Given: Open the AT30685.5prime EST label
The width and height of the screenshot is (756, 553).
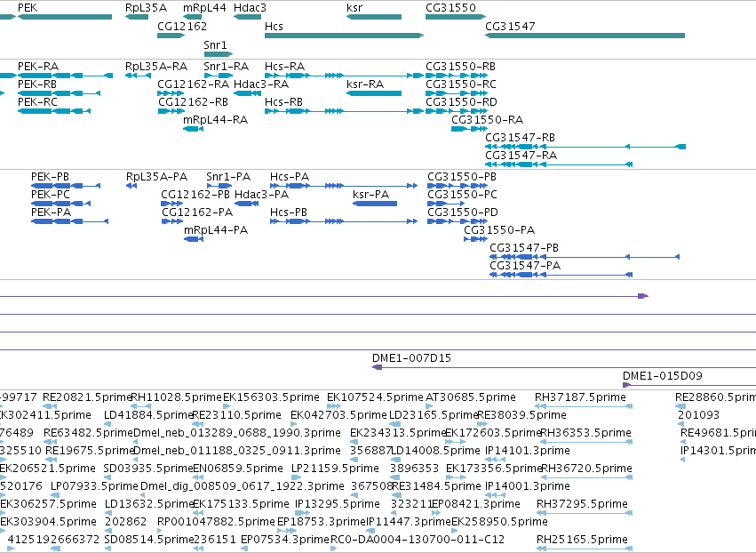Looking at the screenshot, I should click(x=471, y=397).
